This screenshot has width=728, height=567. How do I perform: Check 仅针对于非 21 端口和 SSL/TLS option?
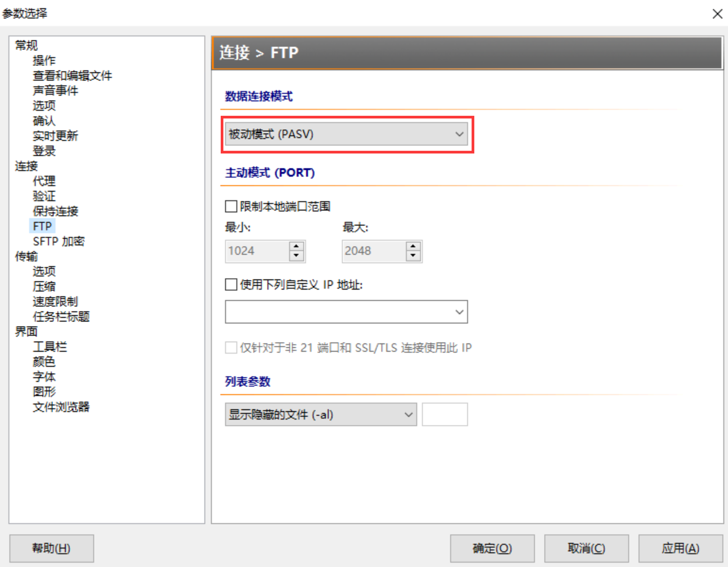pos(231,348)
